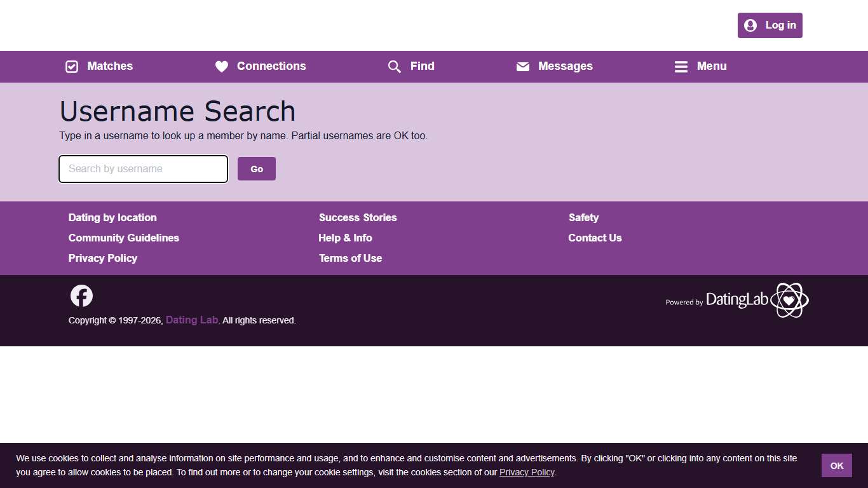Visit the Success Stories page
Screen dimensions: 868x488
pos(358,217)
